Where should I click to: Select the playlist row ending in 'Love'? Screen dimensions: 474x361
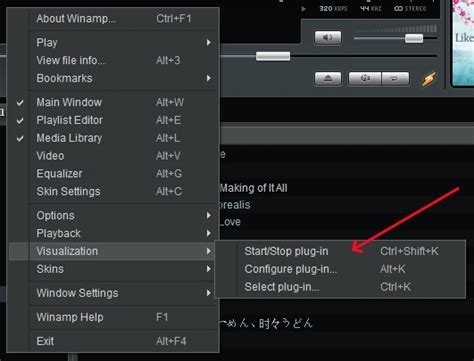347,222
